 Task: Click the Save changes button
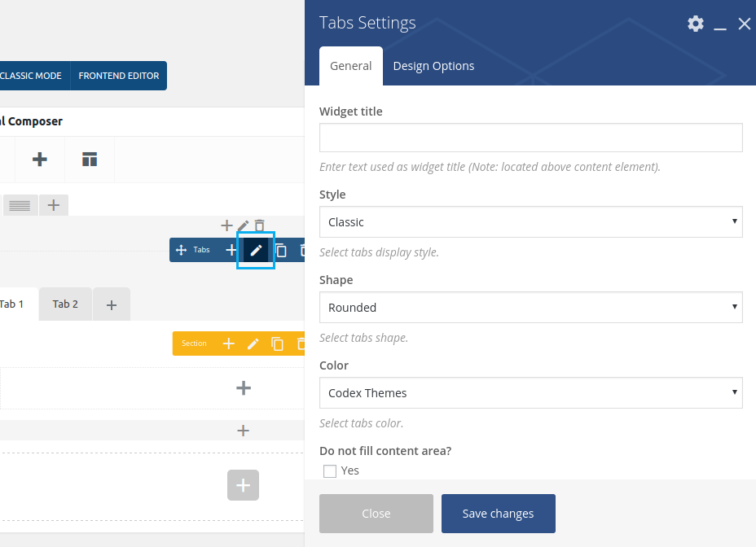tap(498, 514)
